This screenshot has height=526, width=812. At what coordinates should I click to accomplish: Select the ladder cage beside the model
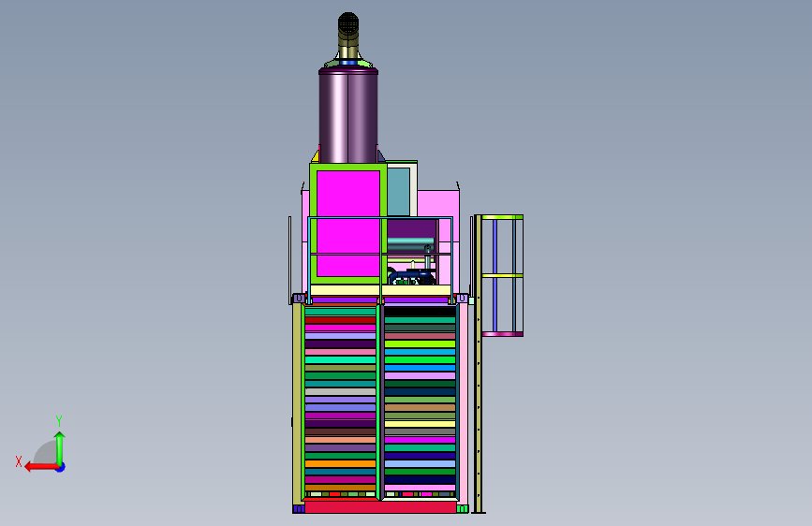(502, 275)
